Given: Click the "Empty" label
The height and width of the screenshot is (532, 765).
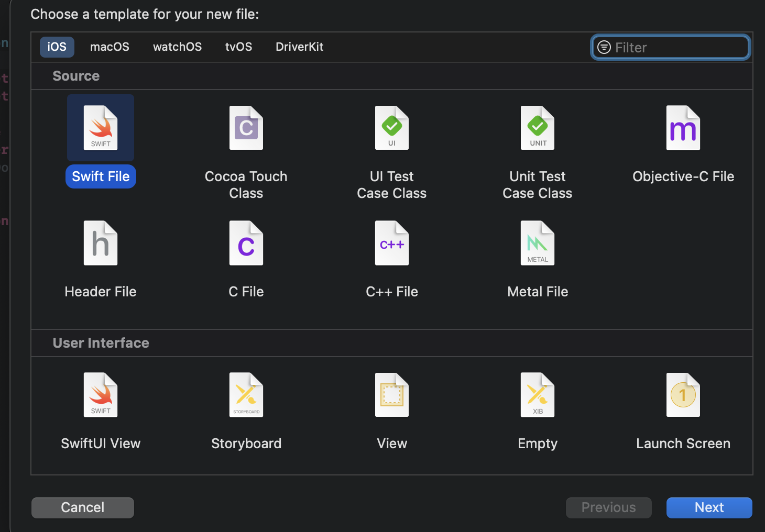Looking at the screenshot, I should 538,444.
